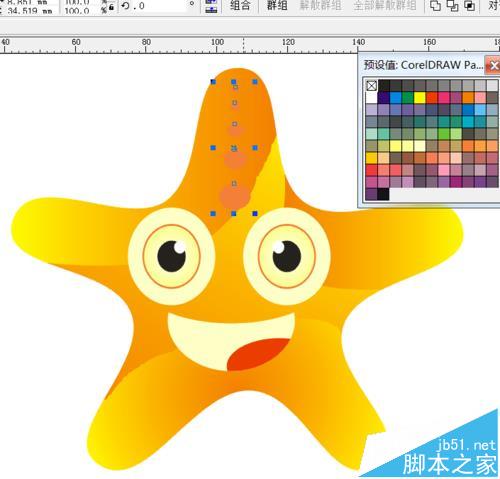Screen dimensions: 500x479
Task: Click the starfish right eye pupil
Action: pyautogui.click(x=286, y=256)
